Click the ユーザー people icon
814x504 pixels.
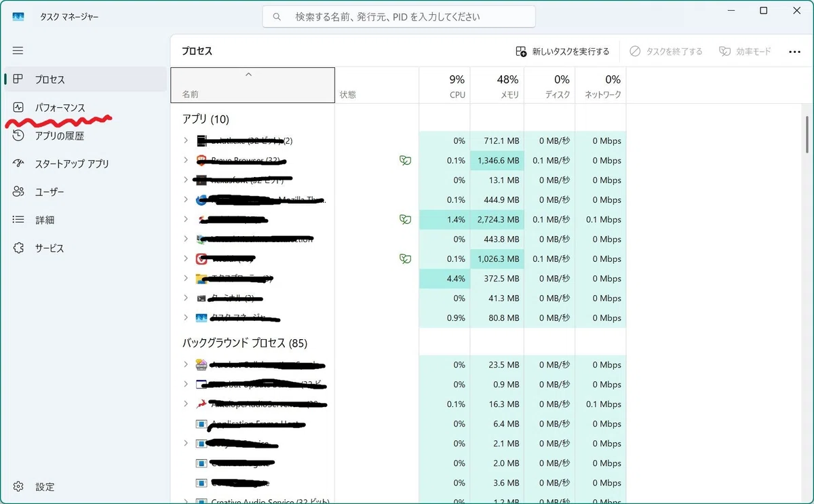18,192
